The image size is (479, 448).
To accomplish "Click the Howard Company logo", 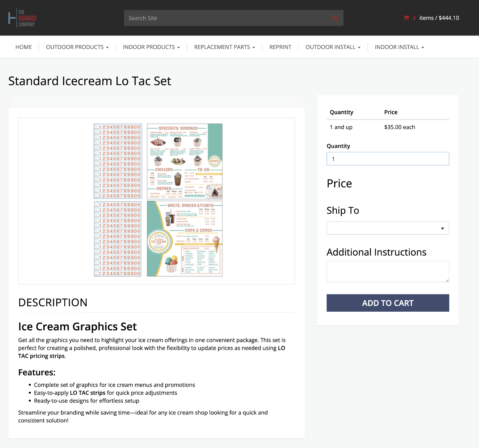I will pyautogui.click(x=22, y=18).
